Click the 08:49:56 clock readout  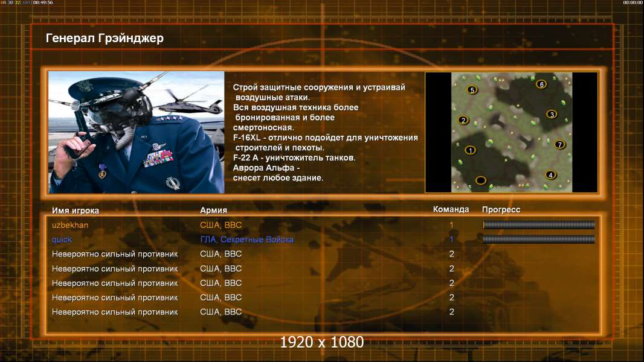coord(43,2)
